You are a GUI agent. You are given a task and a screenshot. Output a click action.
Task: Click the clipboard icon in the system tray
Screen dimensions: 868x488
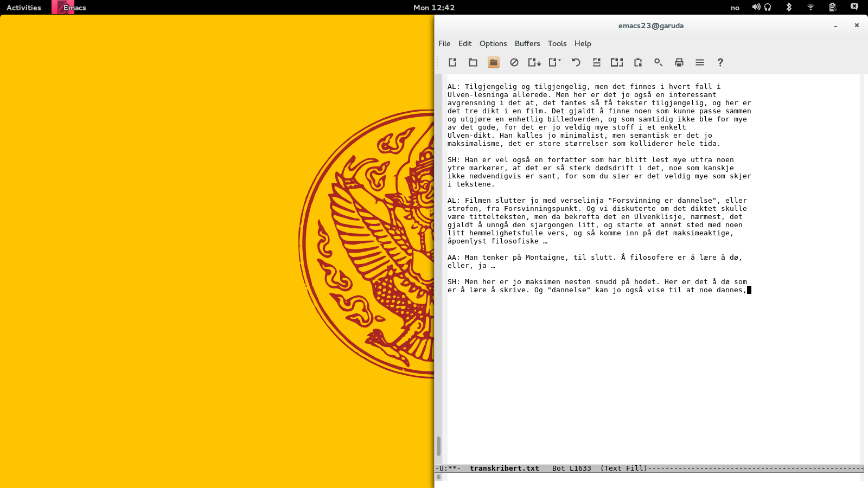[x=833, y=7]
